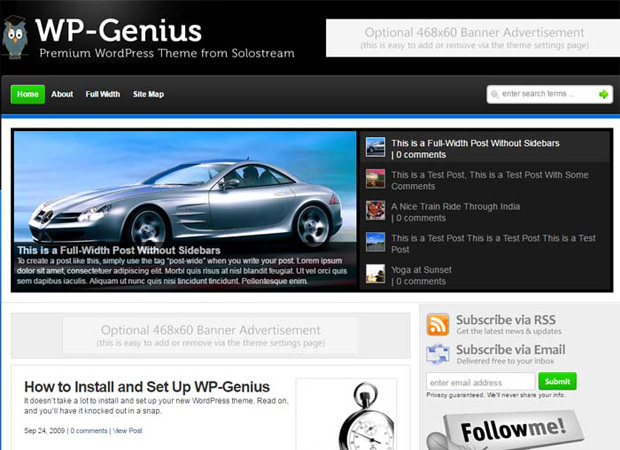620x450 pixels.
Task: Click the content area banner advertisement
Action: coord(211,336)
